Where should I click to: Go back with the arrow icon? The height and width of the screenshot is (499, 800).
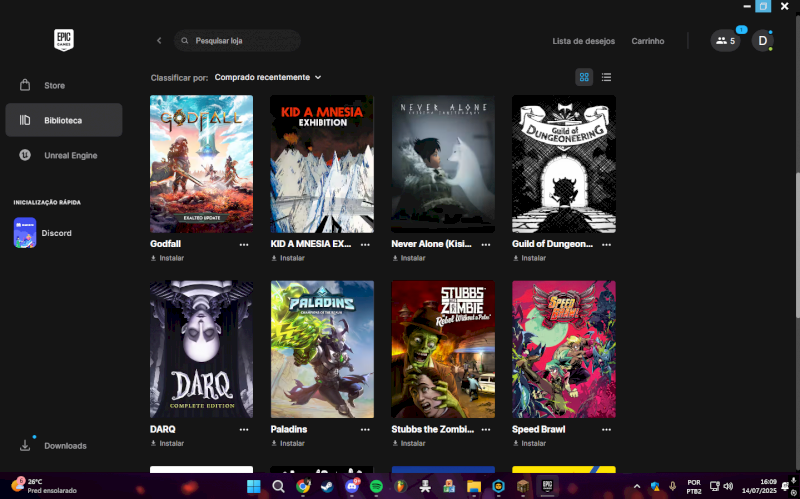[x=158, y=41]
